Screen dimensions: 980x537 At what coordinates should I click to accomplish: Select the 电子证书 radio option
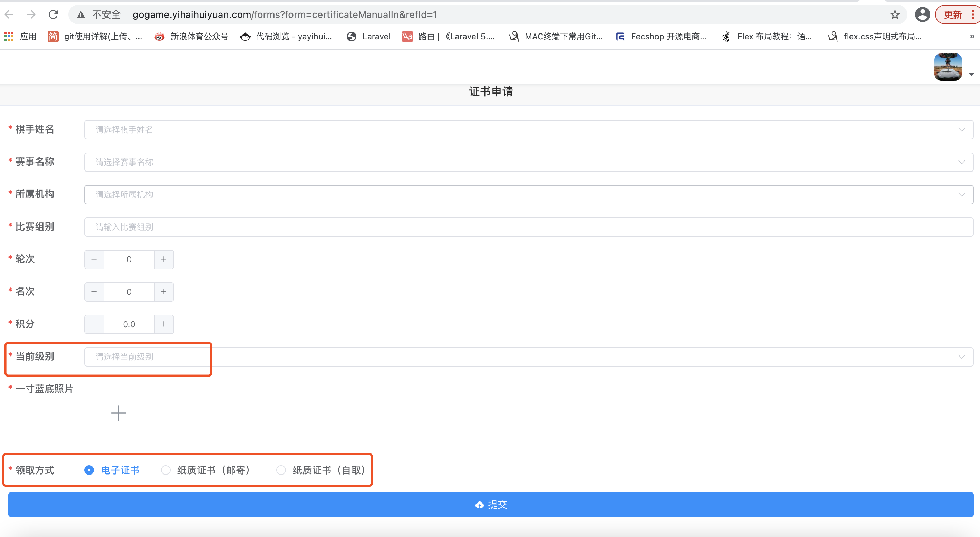click(x=112, y=470)
